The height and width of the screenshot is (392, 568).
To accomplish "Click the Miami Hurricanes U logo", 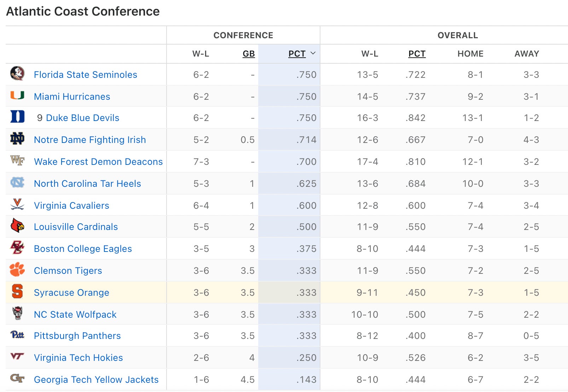I will tap(17, 96).
